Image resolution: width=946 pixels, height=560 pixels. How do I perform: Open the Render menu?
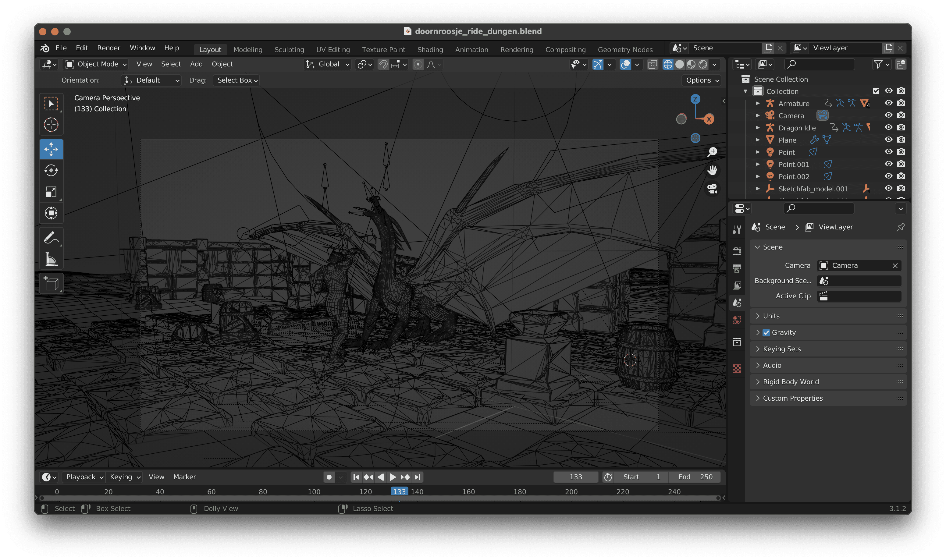[x=108, y=48]
